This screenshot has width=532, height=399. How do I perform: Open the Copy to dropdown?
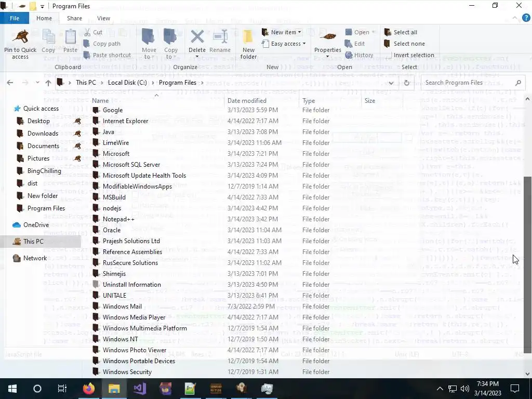click(170, 44)
